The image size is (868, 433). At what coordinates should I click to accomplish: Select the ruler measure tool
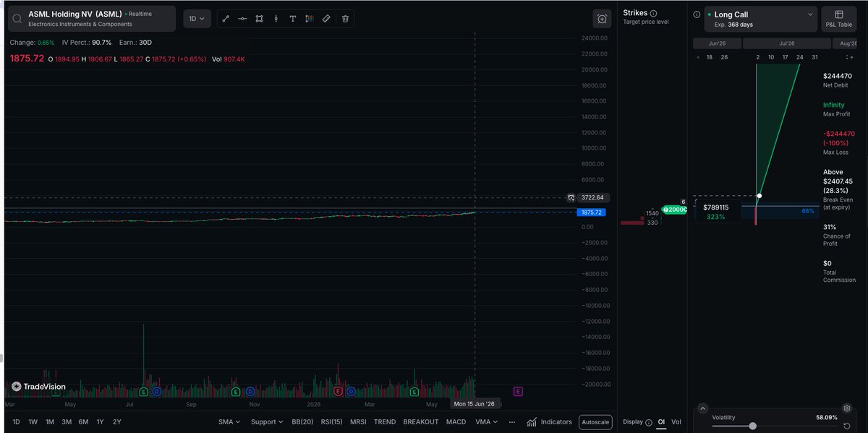point(326,19)
